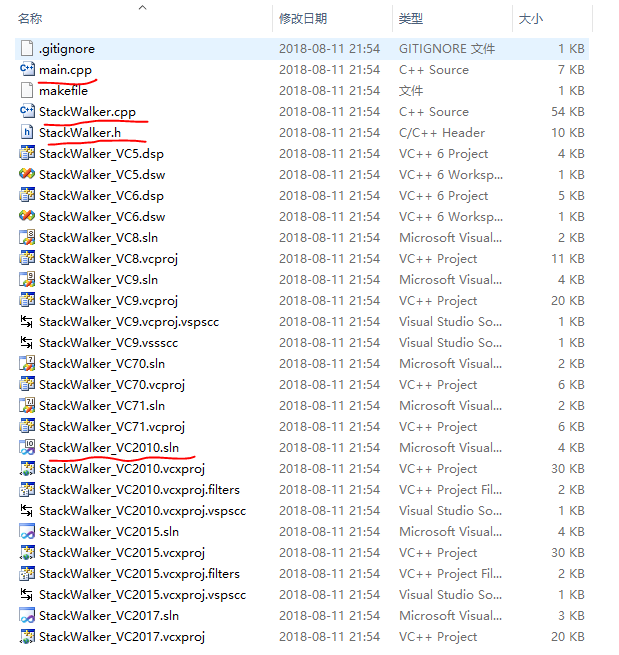
Task: Select file name StackWalker_VC8.vcproj
Action: tap(108, 259)
